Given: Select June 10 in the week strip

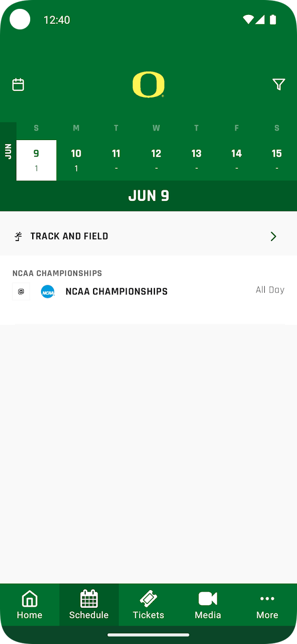Looking at the screenshot, I should 76,160.
